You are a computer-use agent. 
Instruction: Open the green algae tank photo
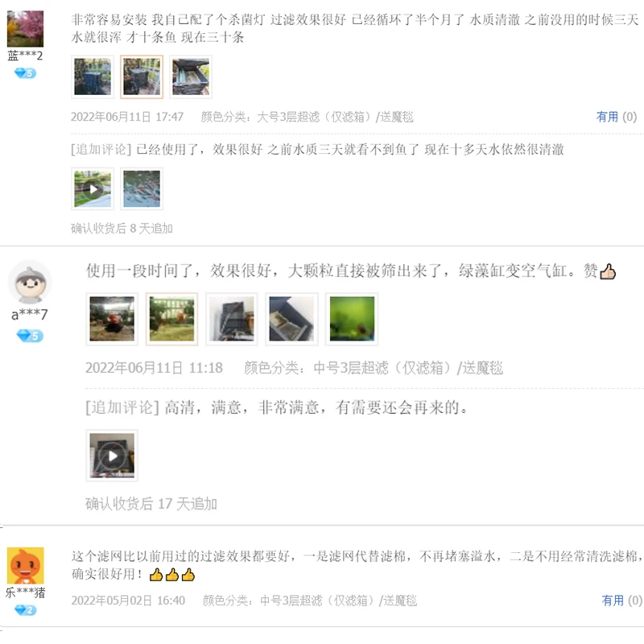[352, 319]
